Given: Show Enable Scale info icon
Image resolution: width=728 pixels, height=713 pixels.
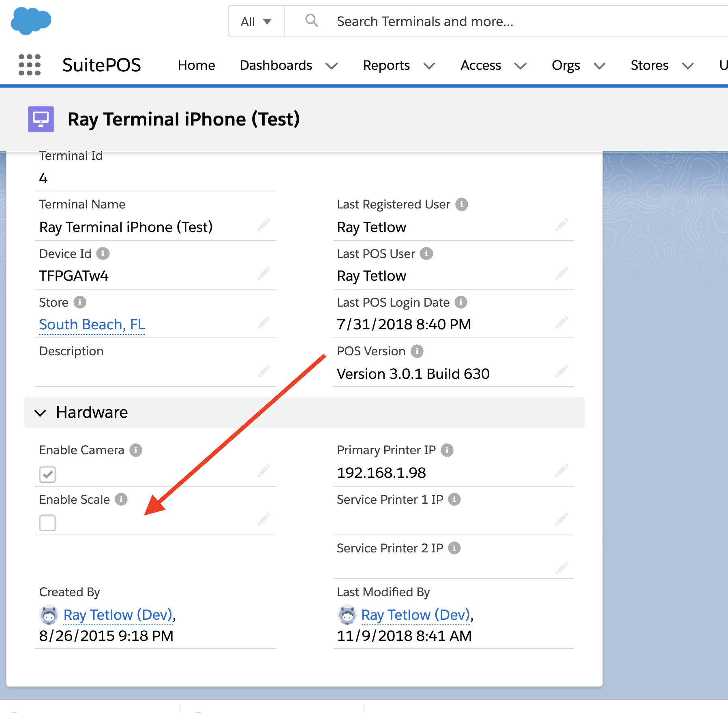Looking at the screenshot, I should point(121,499).
